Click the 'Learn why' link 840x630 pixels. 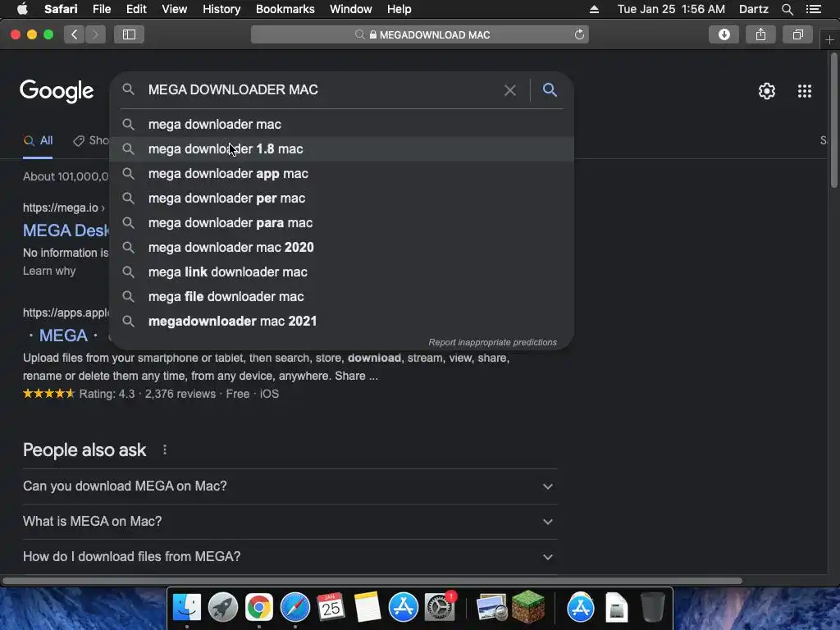(x=49, y=271)
